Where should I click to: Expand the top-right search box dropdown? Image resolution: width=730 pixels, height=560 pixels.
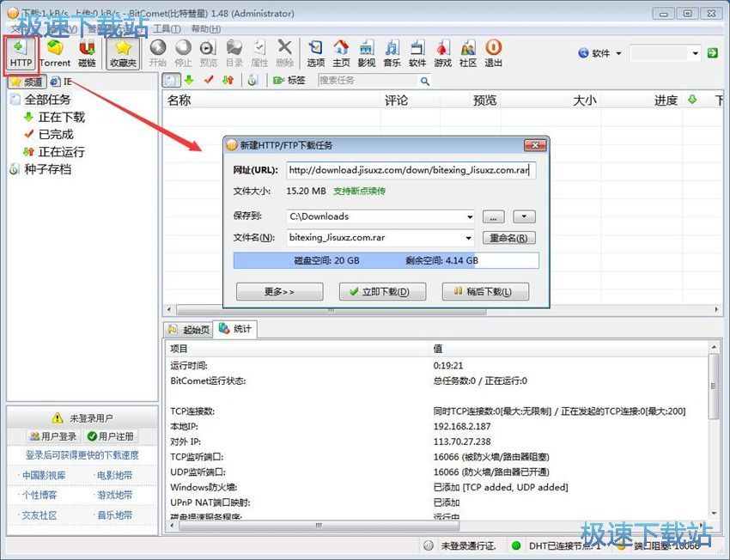coord(695,53)
